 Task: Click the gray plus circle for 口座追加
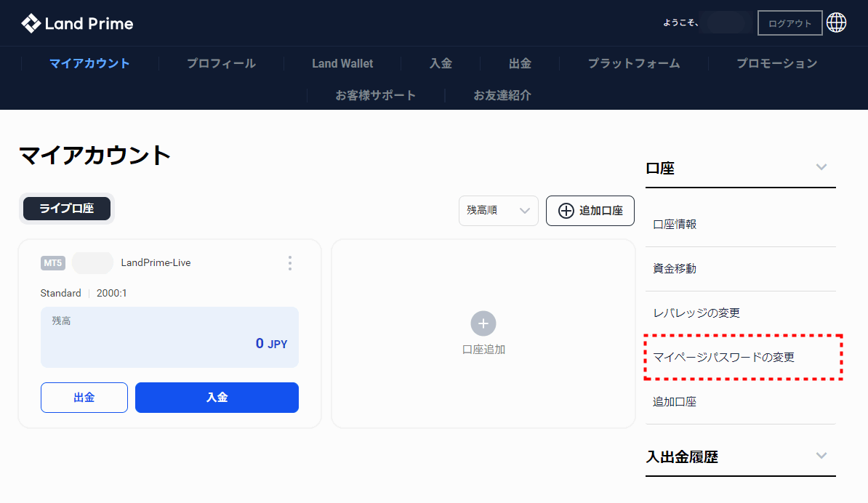point(483,323)
